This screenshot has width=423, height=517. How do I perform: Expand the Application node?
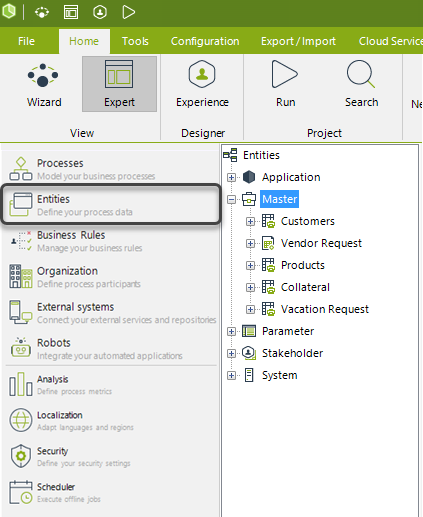click(x=231, y=177)
